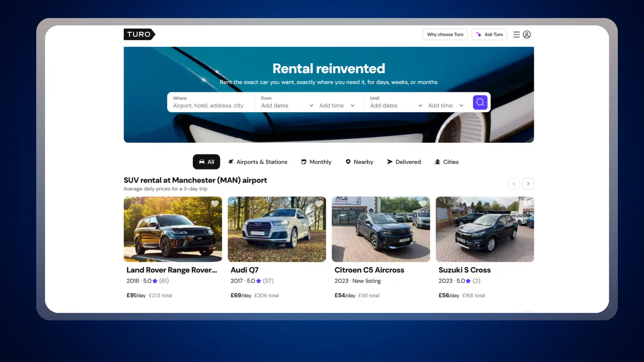Click the airplane icon for Airports & Stations
Screen dimensions: 644x362
click(231, 162)
